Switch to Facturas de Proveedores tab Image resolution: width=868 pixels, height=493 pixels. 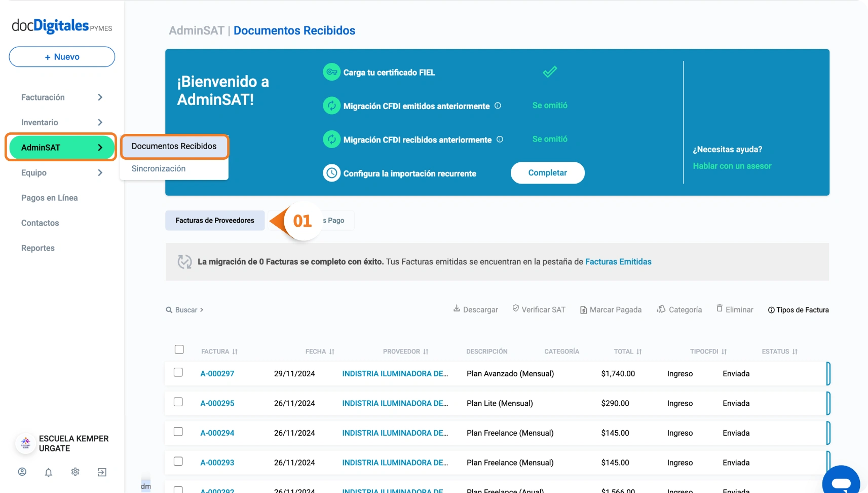click(x=215, y=221)
